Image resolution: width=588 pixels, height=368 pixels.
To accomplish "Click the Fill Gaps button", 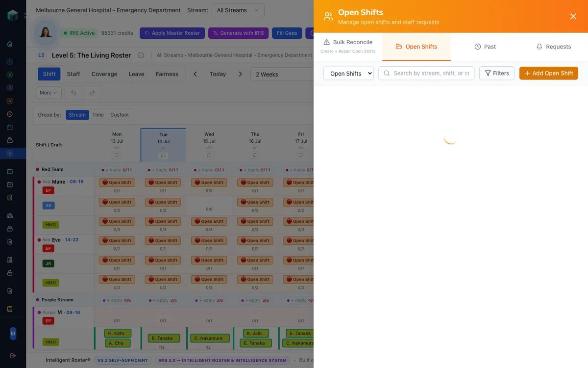I will coord(287,33).
